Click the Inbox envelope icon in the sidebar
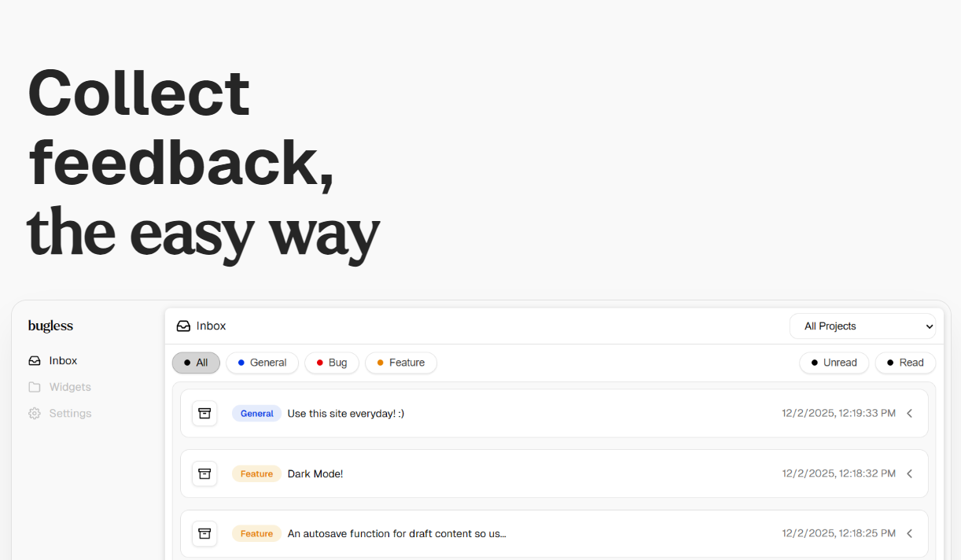This screenshot has width=961, height=560. (35, 360)
